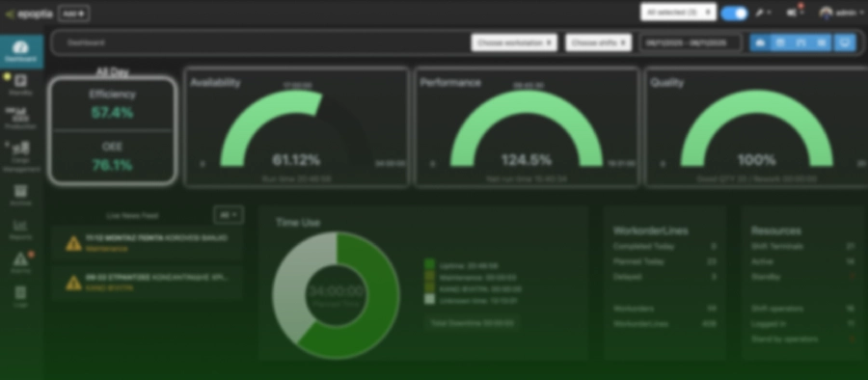Click the epoptia logo

click(29, 14)
